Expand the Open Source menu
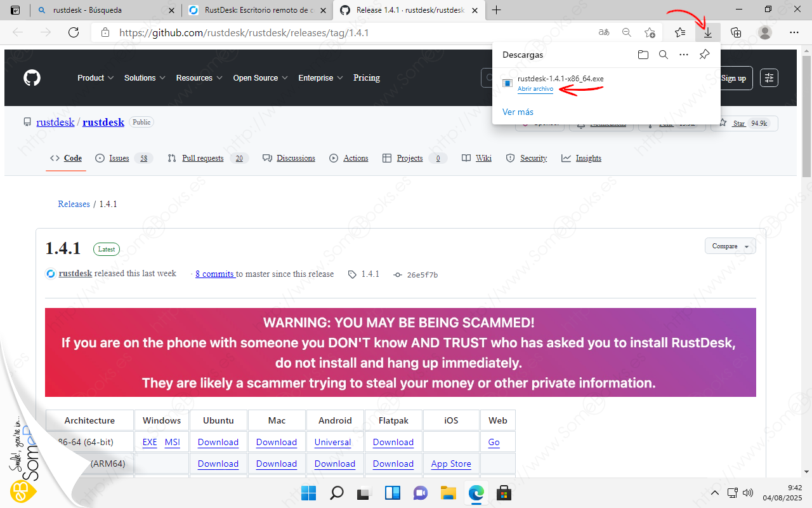Screen dimensions: 812x508 click(x=260, y=78)
